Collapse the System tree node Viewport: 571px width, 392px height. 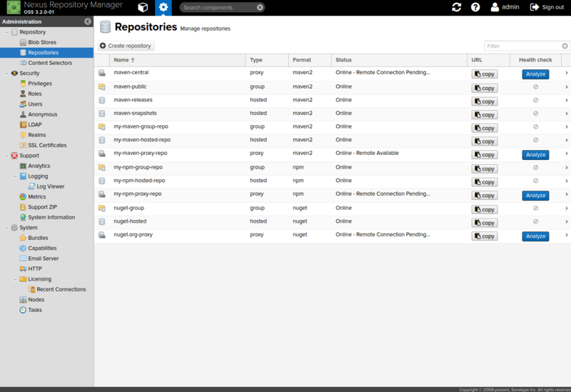click(x=6, y=228)
